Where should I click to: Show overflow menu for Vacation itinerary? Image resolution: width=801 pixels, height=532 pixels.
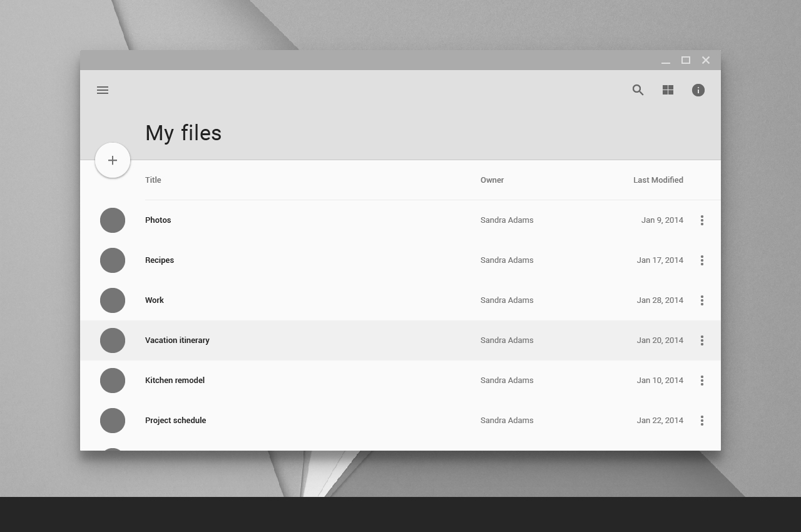[702, 340]
